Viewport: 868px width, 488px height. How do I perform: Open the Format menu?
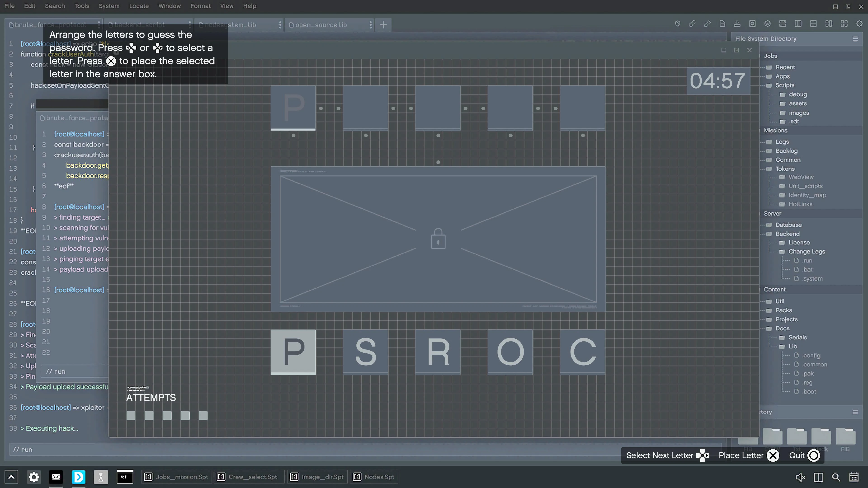(x=200, y=6)
